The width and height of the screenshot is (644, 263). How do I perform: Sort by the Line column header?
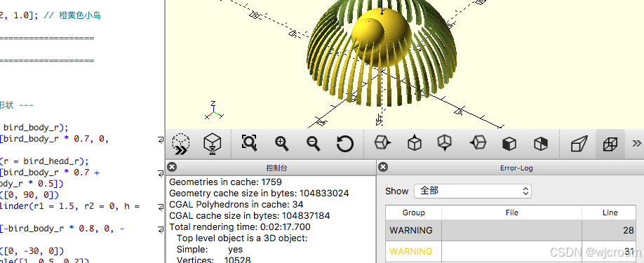tap(610, 213)
